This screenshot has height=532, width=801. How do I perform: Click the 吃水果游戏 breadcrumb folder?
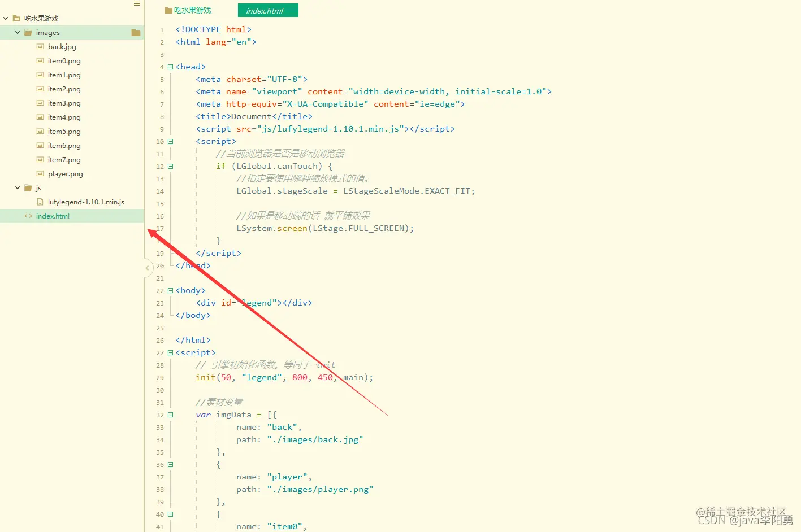tap(188, 11)
